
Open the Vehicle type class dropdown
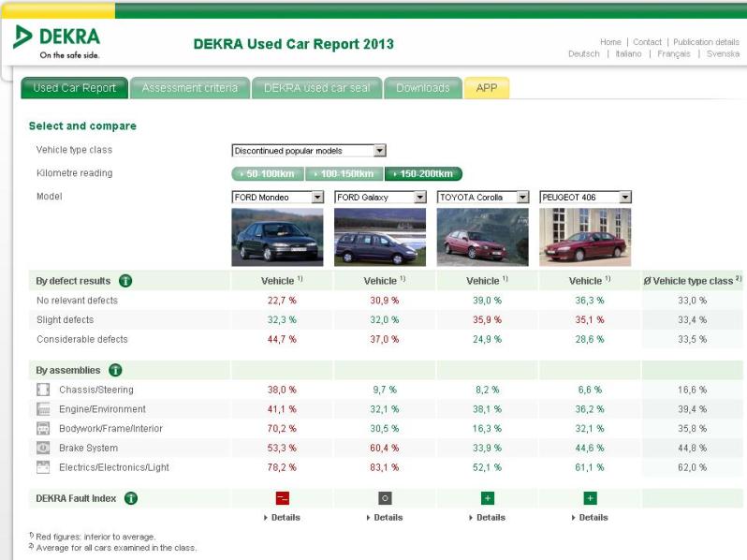pyautogui.click(x=379, y=151)
